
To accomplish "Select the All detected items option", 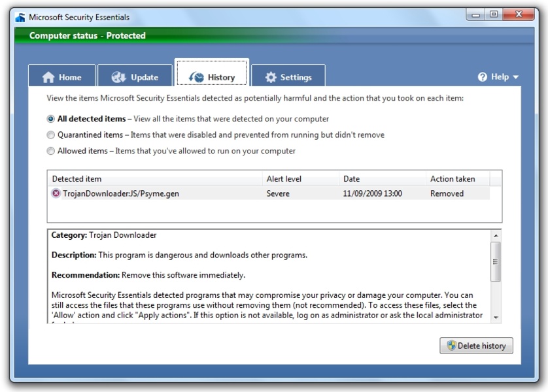I will click(51, 120).
